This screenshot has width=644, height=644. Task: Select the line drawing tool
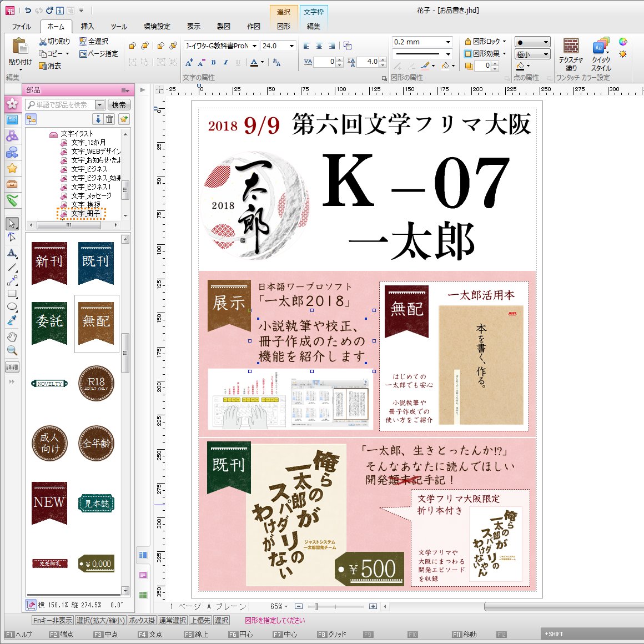click(12, 268)
